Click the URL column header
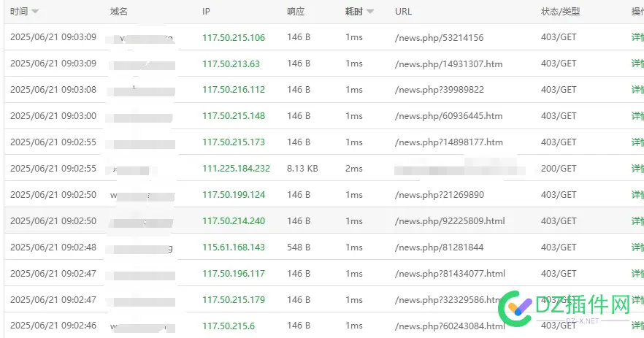This screenshot has width=644, height=338. pos(403,12)
